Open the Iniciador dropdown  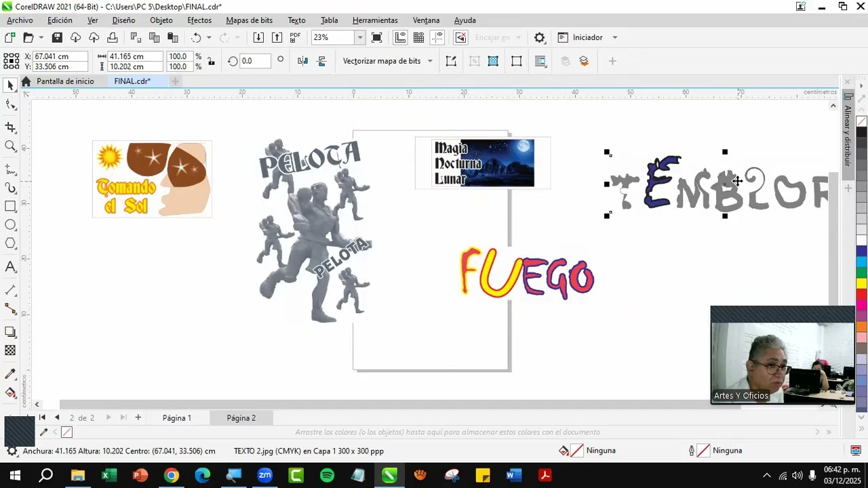pos(615,38)
